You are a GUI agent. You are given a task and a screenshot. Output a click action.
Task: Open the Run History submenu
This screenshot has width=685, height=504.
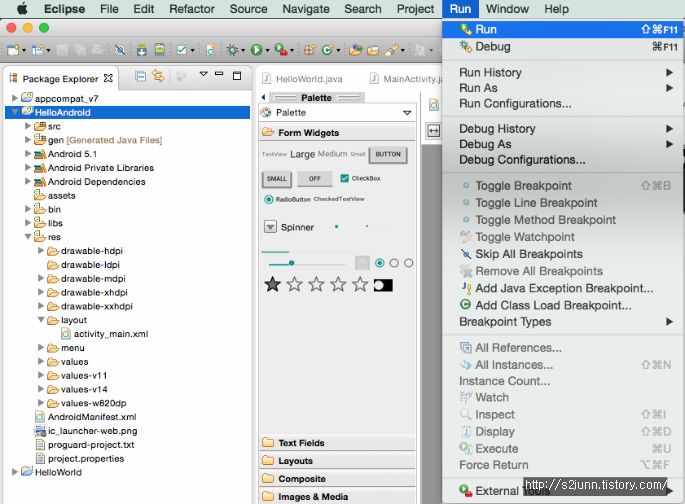tap(562, 72)
